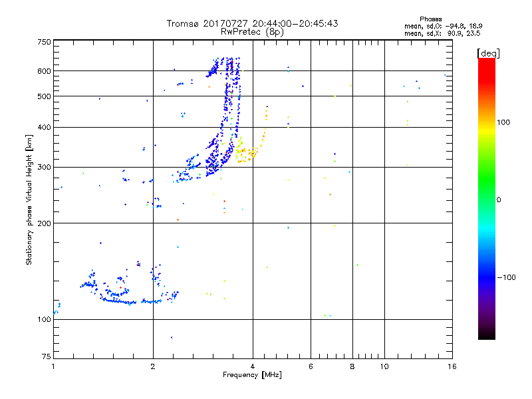
Task: Click the y-axis title 'Stationary phase Virtual Height [km]'
Action: pos(29,199)
